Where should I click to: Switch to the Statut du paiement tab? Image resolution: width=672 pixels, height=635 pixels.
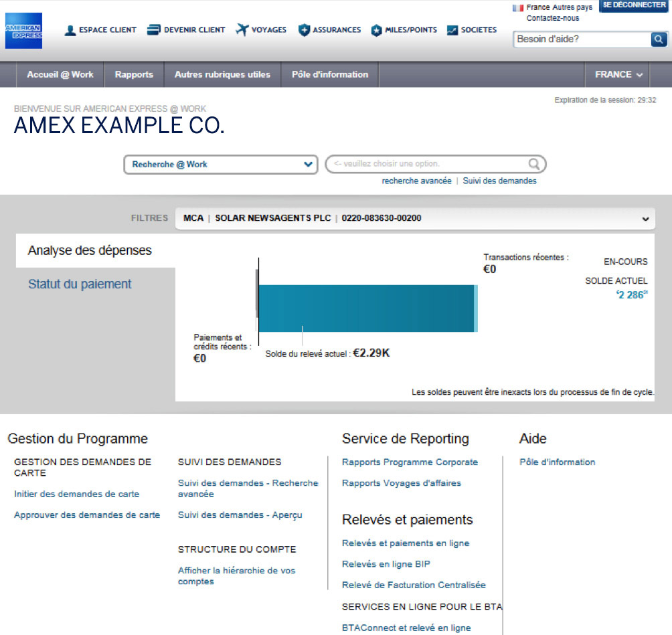point(80,284)
